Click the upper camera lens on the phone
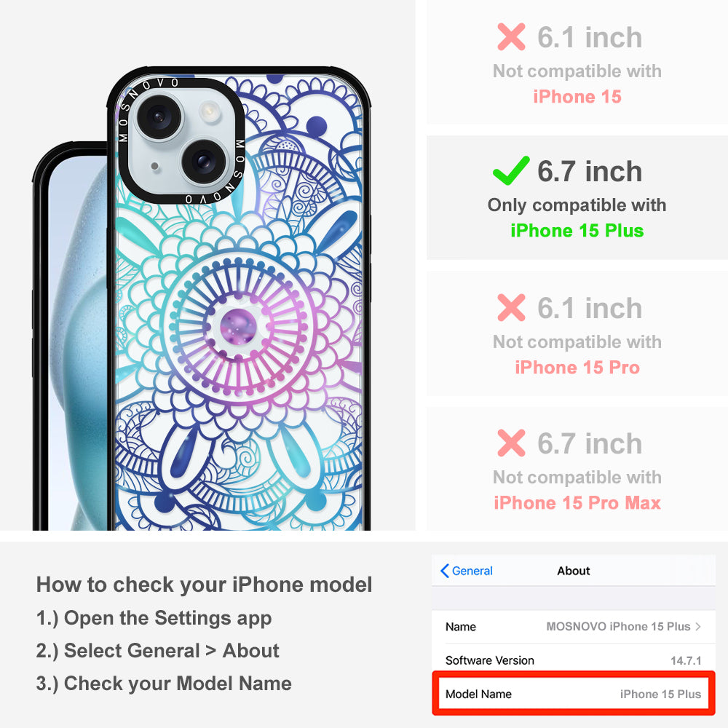The height and width of the screenshot is (728, 728). pos(158,116)
